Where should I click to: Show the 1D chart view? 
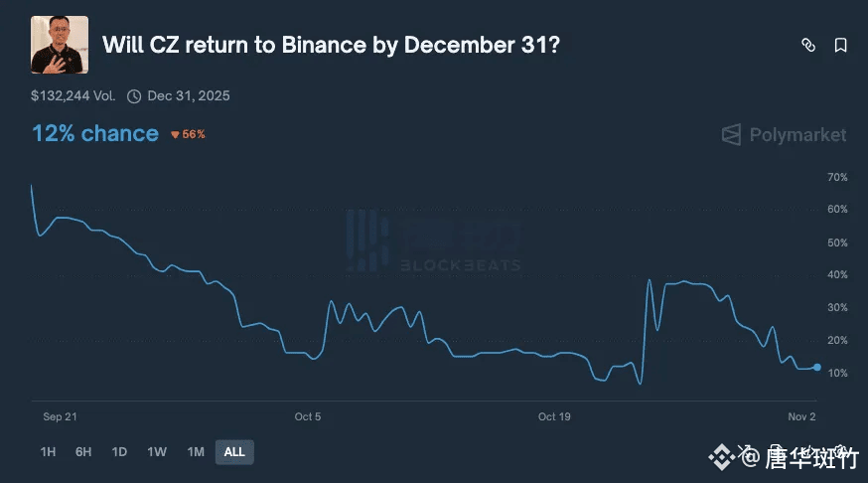pos(119,452)
